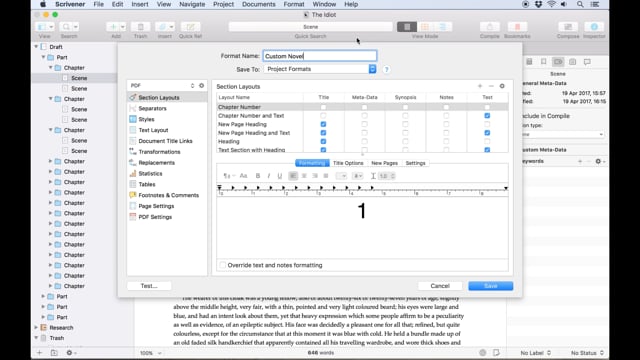Set center text alignment
The width and height of the screenshot is (640, 360).
point(304,176)
